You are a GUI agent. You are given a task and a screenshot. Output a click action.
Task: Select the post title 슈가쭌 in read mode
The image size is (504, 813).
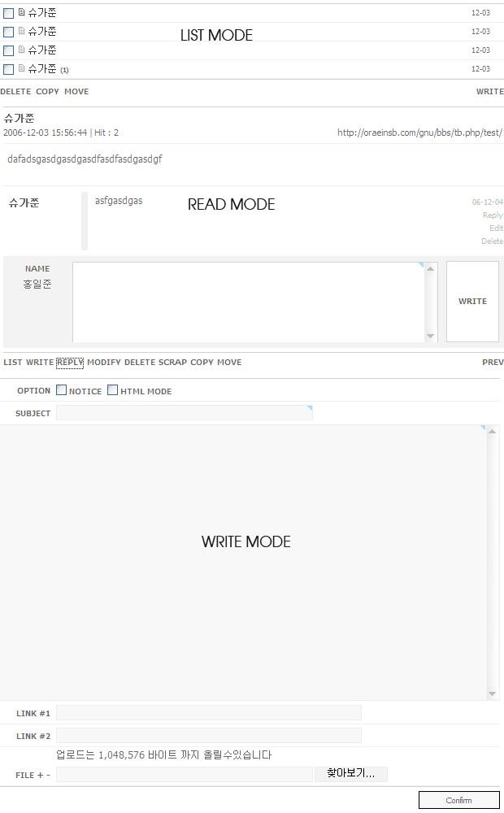tap(20, 119)
